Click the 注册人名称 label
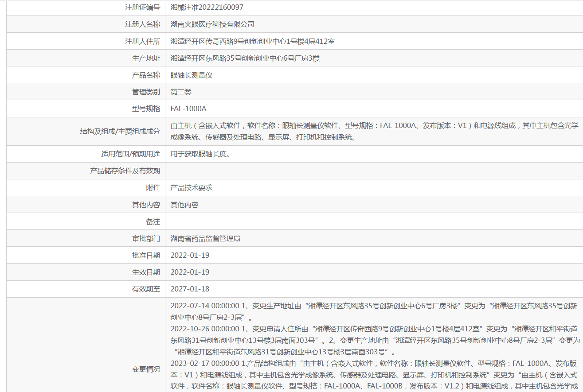This screenshot has width=583, height=392. pyautogui.click(x=142, y=24)
